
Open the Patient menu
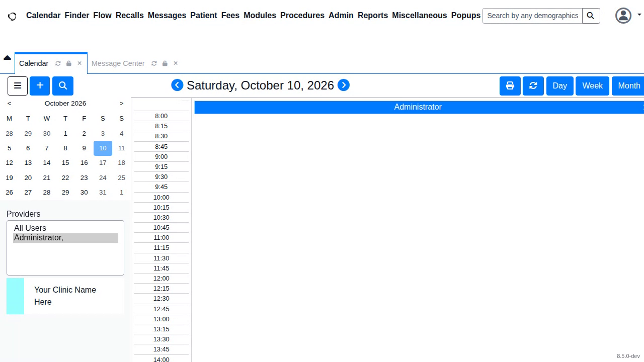[x=204, y=16]
